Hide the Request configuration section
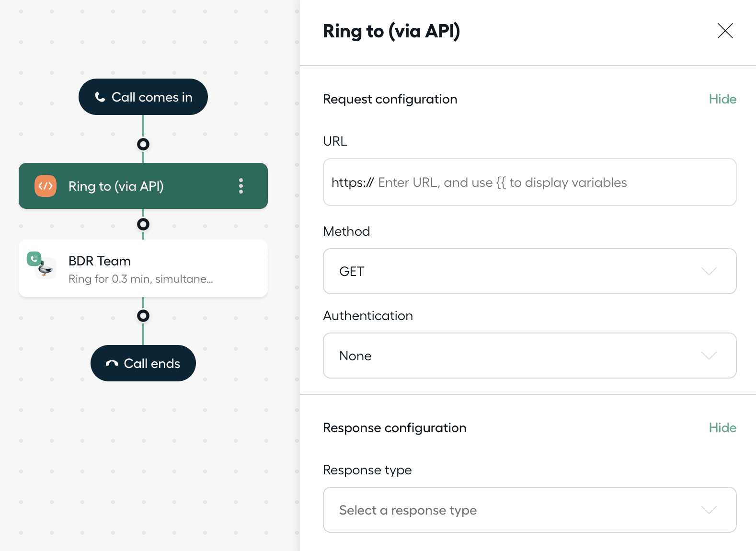The image size is (756, 551). (722, 99)
